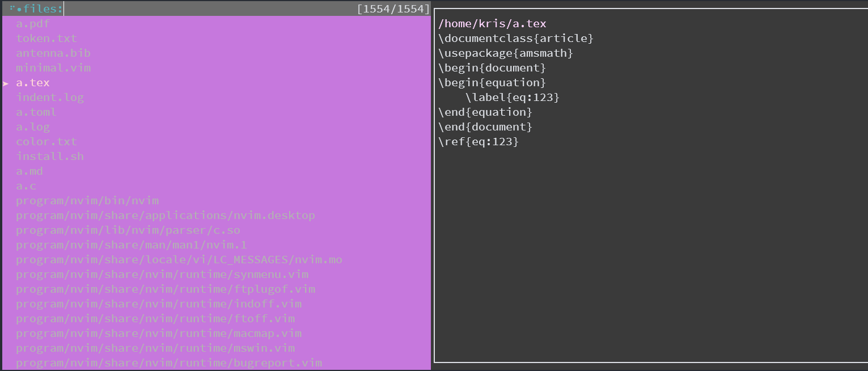
Task: Select the a.toml file
Action: (36, 112)
